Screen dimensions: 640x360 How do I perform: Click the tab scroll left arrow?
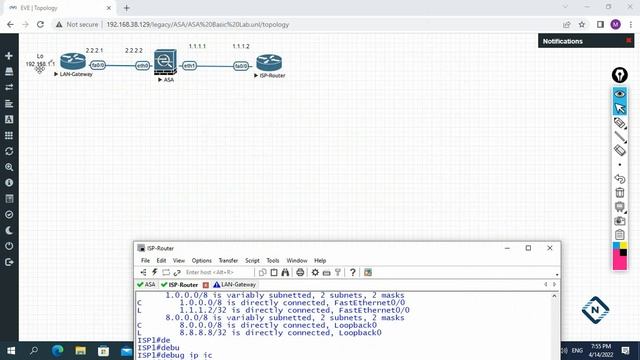(x=546, y=284)
